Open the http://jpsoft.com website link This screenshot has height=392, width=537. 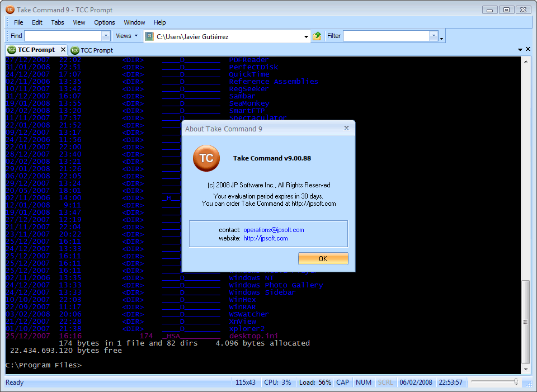(265, 238)
